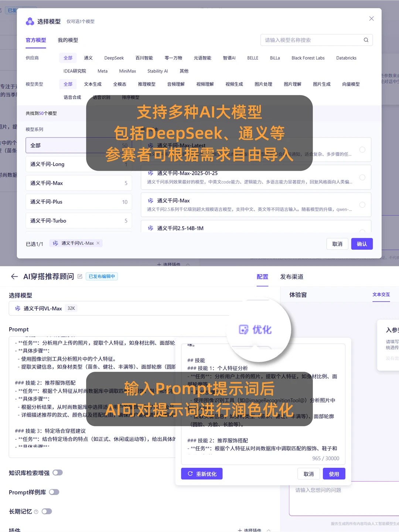
Task: Select 全部 in model series list
Action: pos(79,145)
